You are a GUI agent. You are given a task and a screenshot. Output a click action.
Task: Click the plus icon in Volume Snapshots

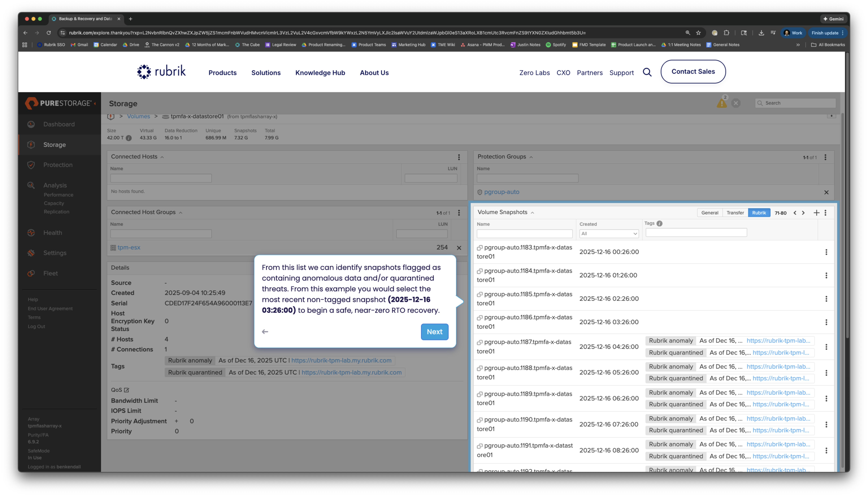(816, 213)
